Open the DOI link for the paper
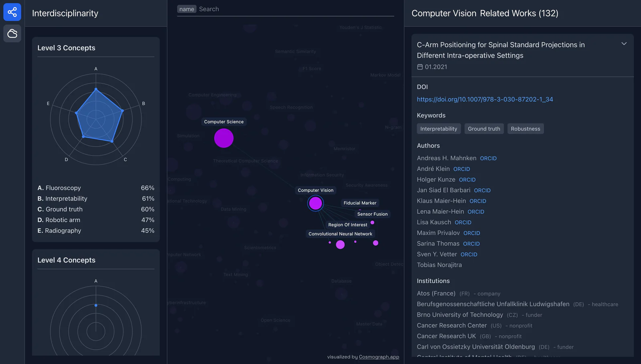This screenshot has width=641, height=364. coord(485,99)
